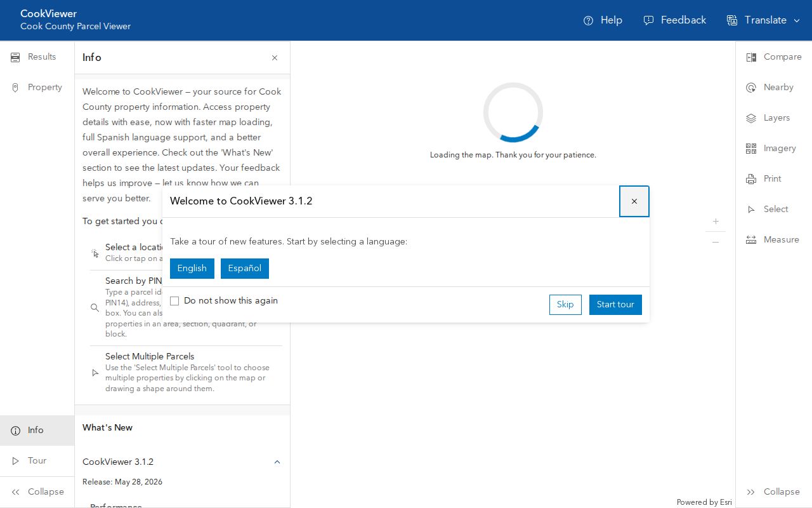Switch to the Tour tab
Viewport: 812px width, 508px height.
(x=37, y=461)
